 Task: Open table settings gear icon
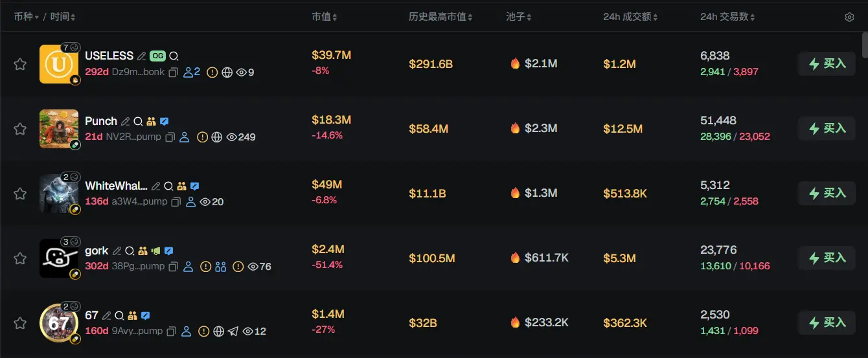coord(849,17)
